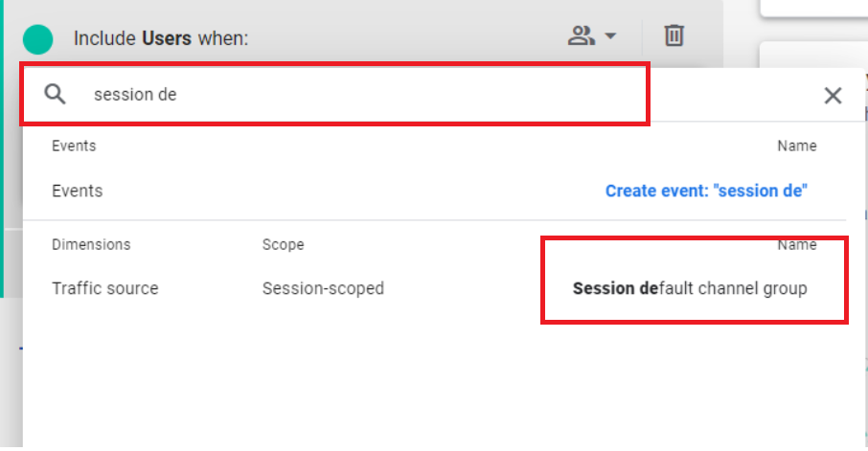
Task: Click the green condition group circle
Action: point(37,39)
